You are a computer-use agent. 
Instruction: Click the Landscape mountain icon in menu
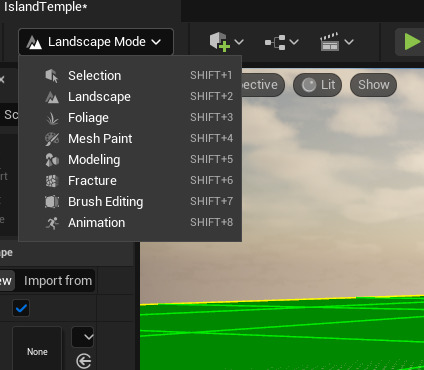tap(52, 97)
